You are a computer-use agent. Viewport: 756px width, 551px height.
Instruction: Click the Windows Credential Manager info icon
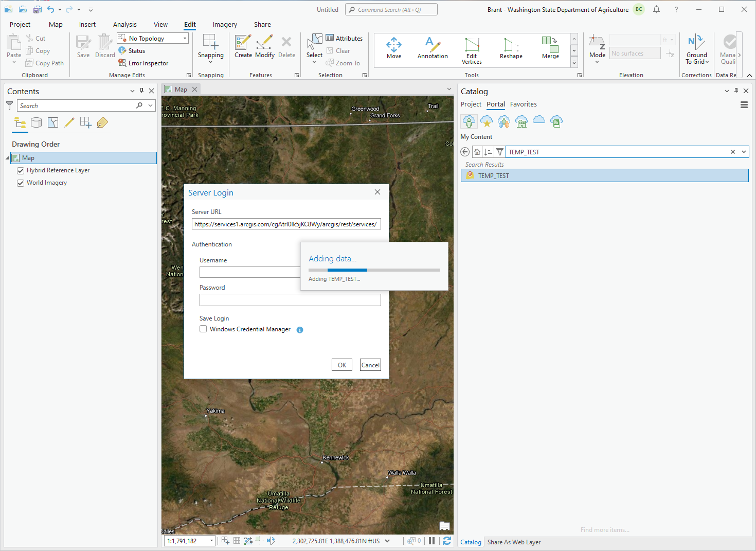300,330
